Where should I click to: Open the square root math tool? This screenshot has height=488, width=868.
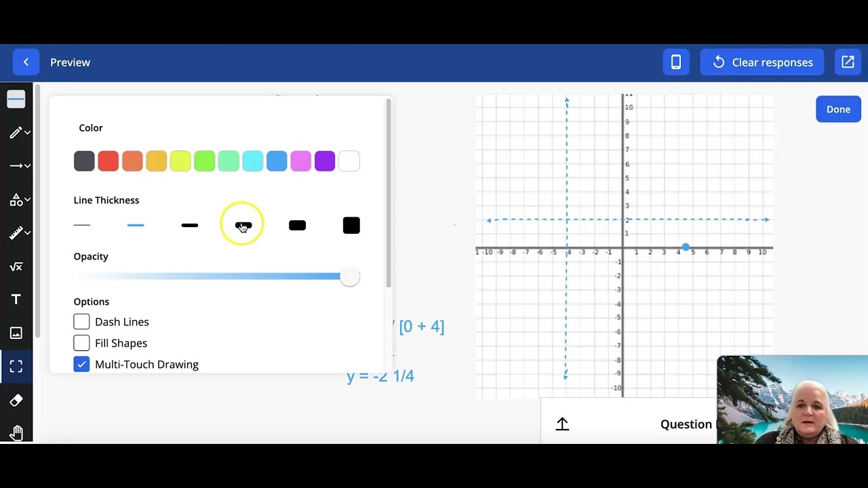16,266
